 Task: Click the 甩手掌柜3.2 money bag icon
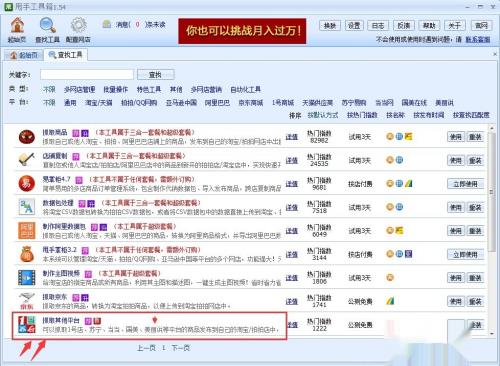click(27, 254)
